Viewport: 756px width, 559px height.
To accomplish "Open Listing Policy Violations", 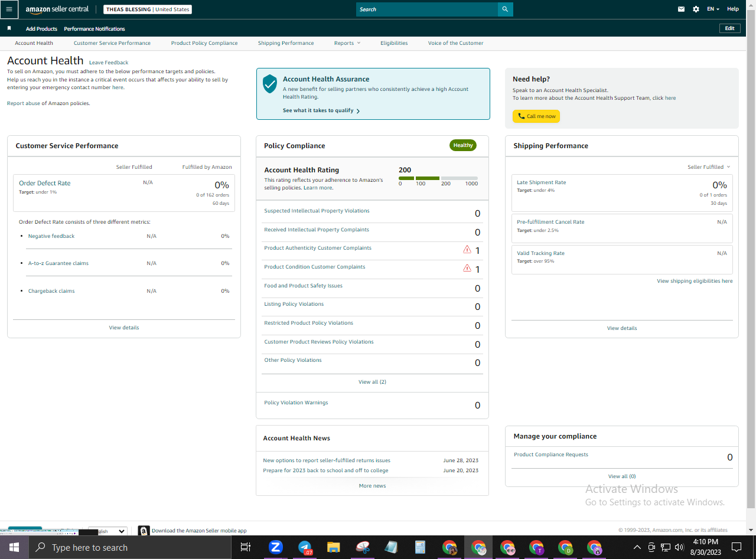I will (294, 304).
